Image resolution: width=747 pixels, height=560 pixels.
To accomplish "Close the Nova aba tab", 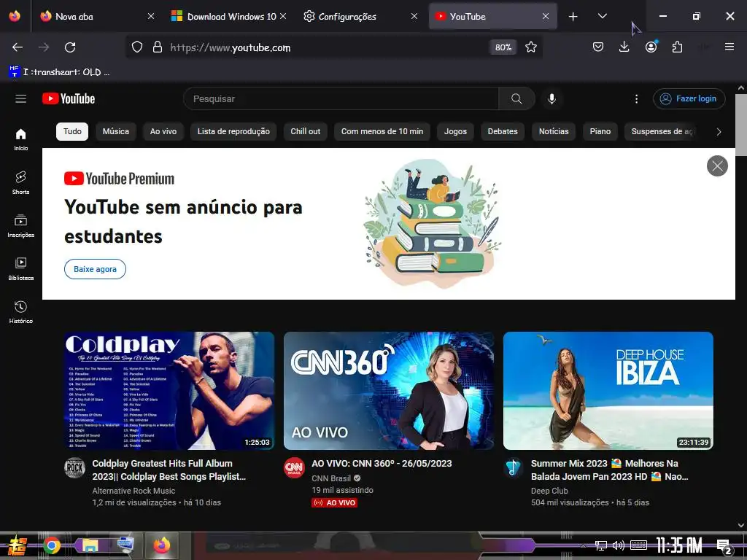I will [150, 17].
